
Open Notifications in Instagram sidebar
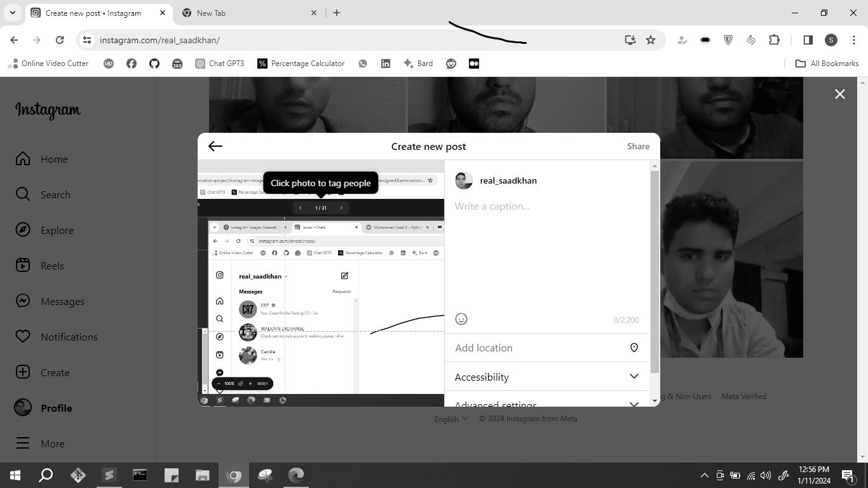pos(57,337)
